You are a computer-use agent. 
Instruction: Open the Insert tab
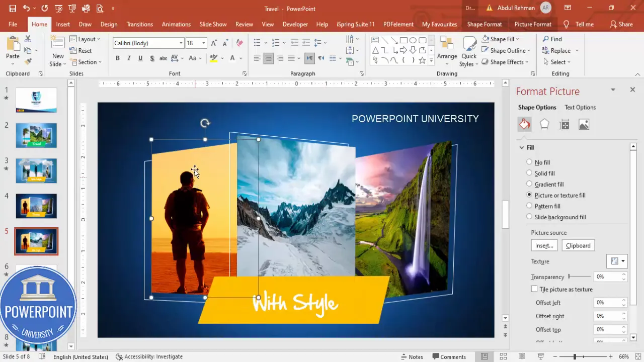click(63, 24)
